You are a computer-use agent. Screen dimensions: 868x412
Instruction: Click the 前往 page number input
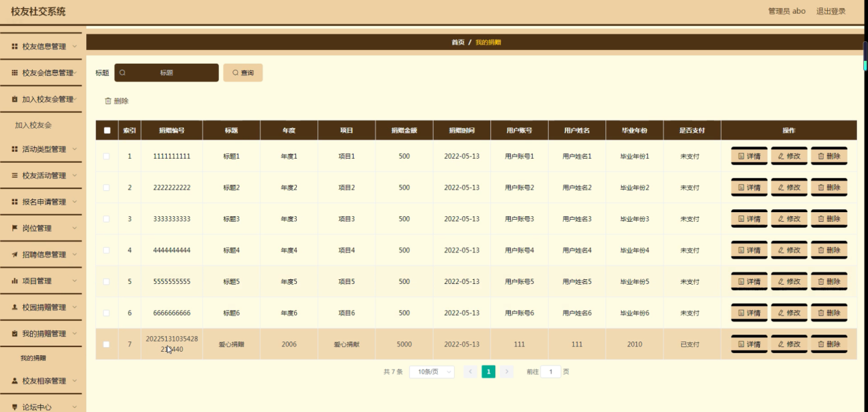551,372
